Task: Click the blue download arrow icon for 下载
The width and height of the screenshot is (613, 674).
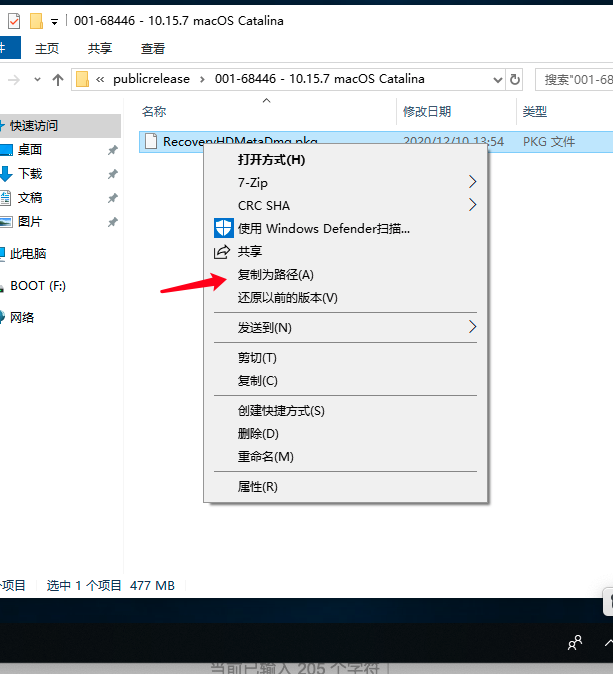Action: [x=6, y=174]
